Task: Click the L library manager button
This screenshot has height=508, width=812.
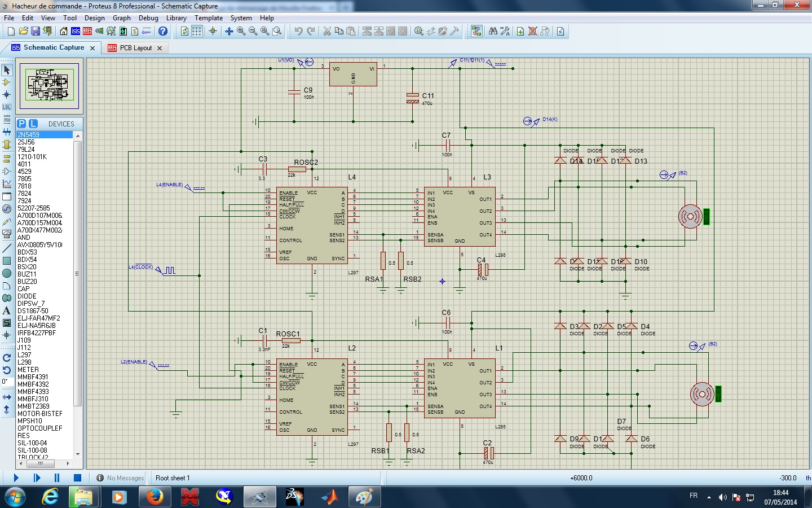Action: click(x=33, y=124)
